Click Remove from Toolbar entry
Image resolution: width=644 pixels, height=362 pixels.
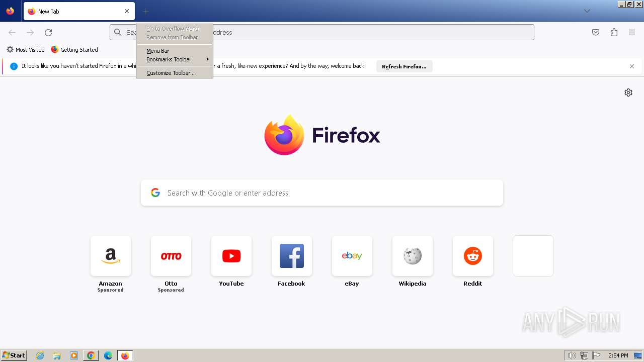175,37
